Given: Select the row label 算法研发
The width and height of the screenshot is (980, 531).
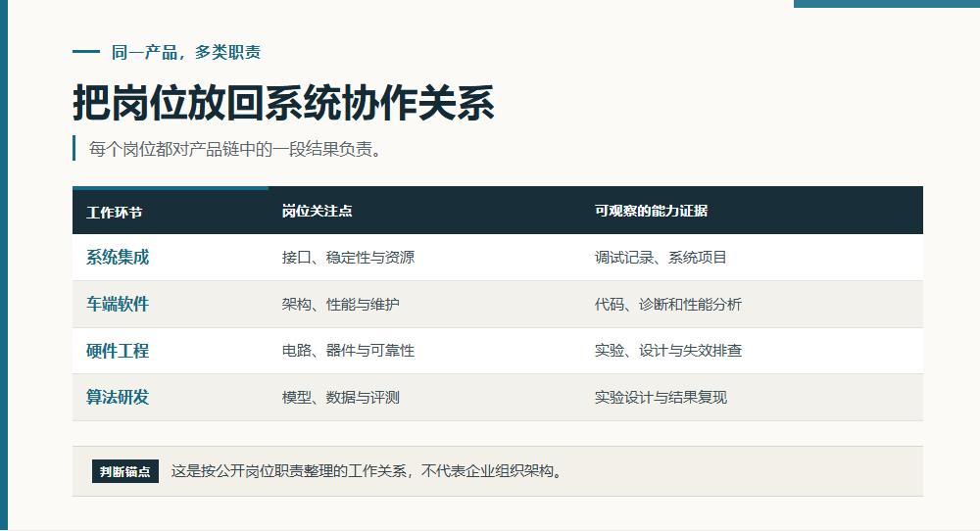Looking at the screenshot, I should [x=118, y=398].
